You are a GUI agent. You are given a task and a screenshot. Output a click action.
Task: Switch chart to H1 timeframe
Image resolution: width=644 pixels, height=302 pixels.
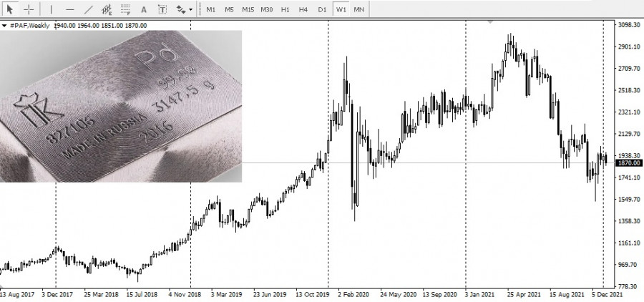coord(285,9)
